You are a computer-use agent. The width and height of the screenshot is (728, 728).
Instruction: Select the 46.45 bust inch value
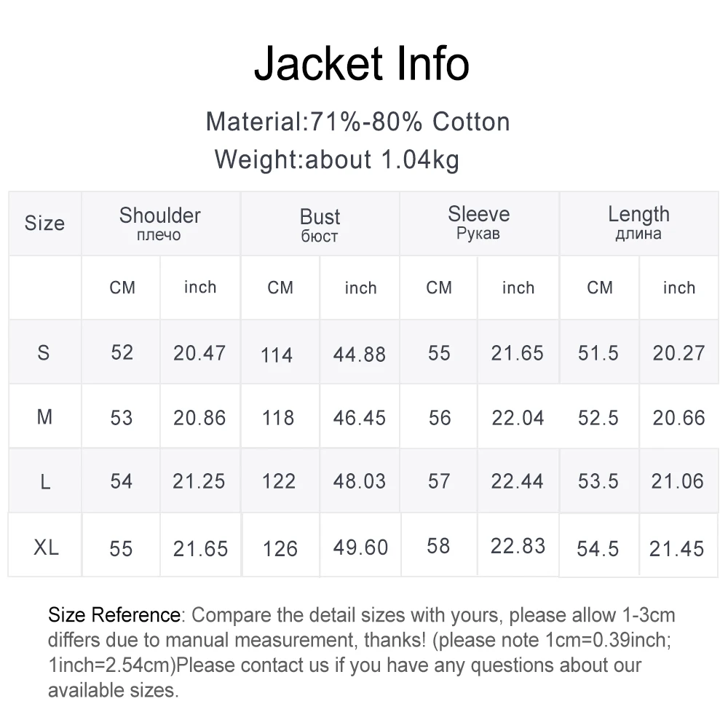pyautogui.click(x=360, y=418)
